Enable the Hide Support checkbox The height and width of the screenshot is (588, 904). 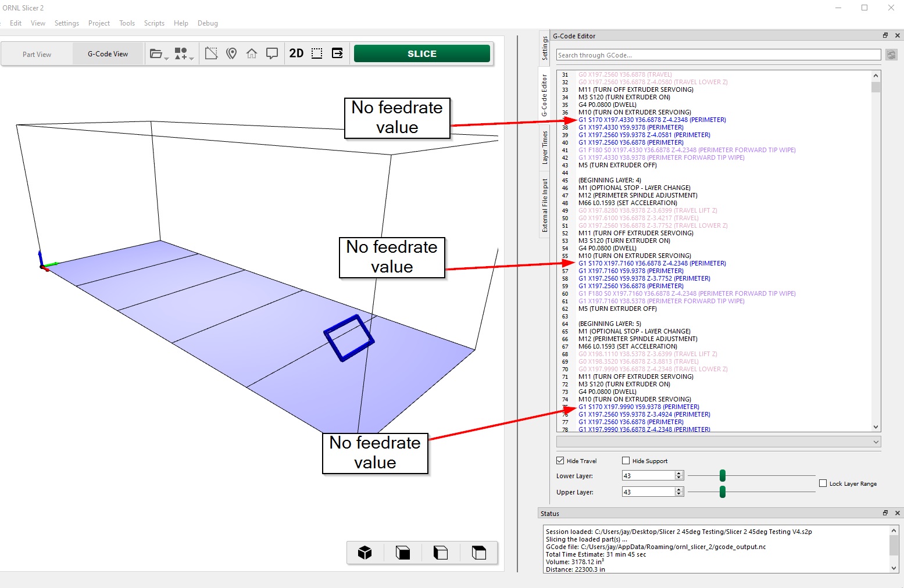(626, 461)
